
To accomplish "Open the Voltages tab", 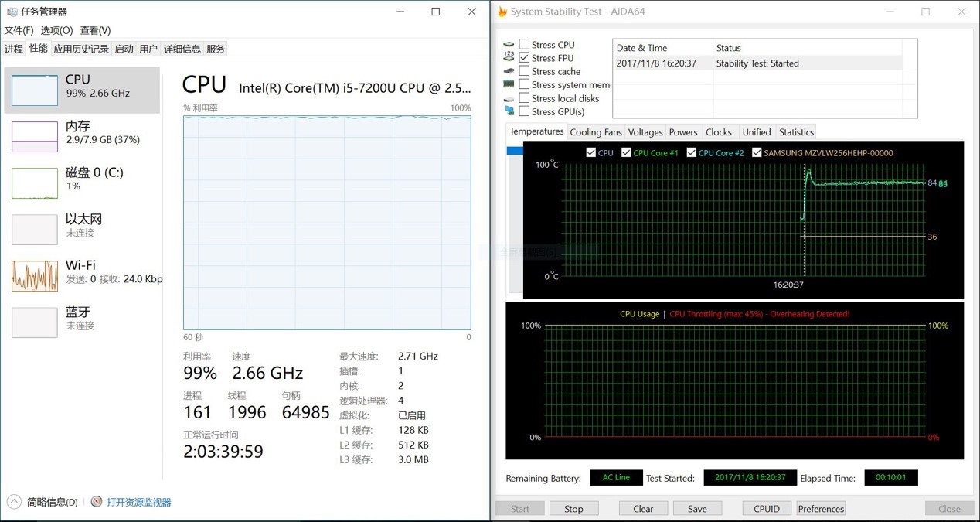I will point(645,132).
